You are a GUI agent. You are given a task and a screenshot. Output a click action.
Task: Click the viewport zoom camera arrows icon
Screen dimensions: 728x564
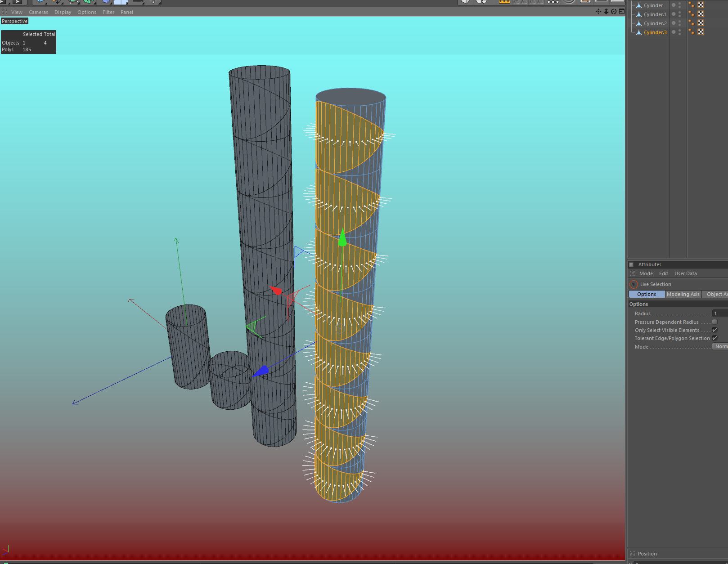point(606,12)
